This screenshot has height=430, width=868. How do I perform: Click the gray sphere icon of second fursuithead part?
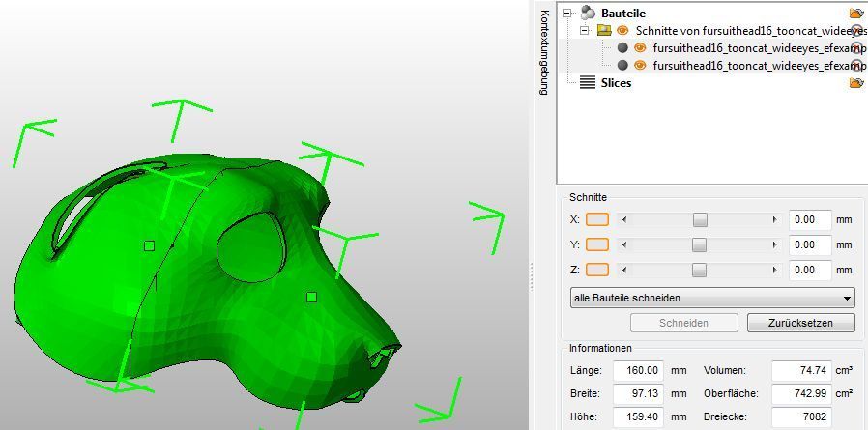coord(622,66)
